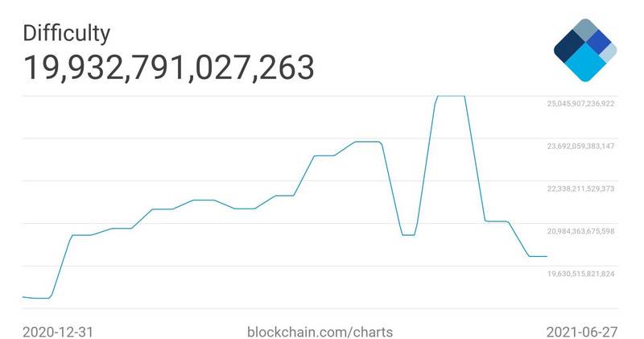Select the 19,932,791,027,263 difficulty value
This screenshot has height=339, width=644.
(x=169, y=68)
